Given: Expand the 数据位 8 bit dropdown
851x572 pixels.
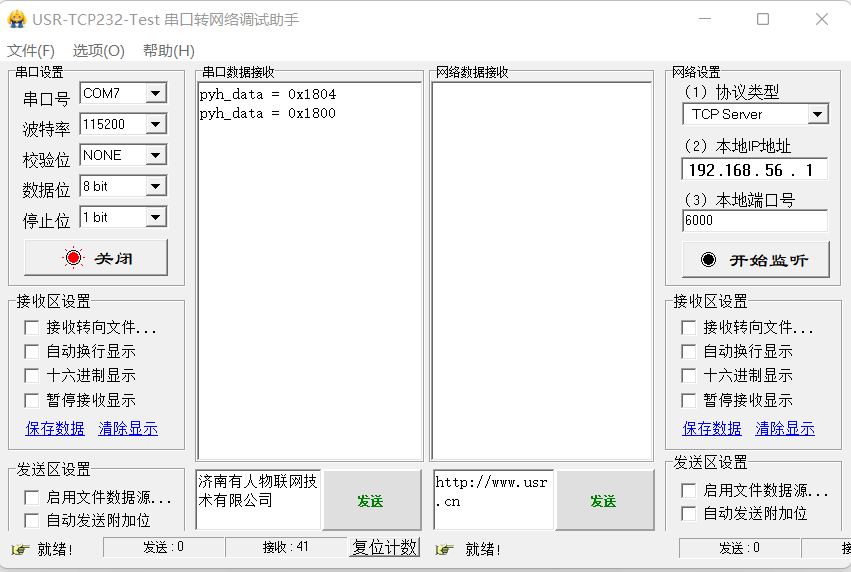Looking at the screenshot, I should [156, 187].
